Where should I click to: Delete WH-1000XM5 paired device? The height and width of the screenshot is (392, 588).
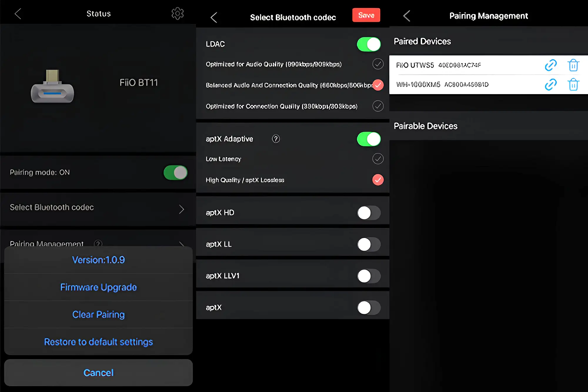pos(573,84)
